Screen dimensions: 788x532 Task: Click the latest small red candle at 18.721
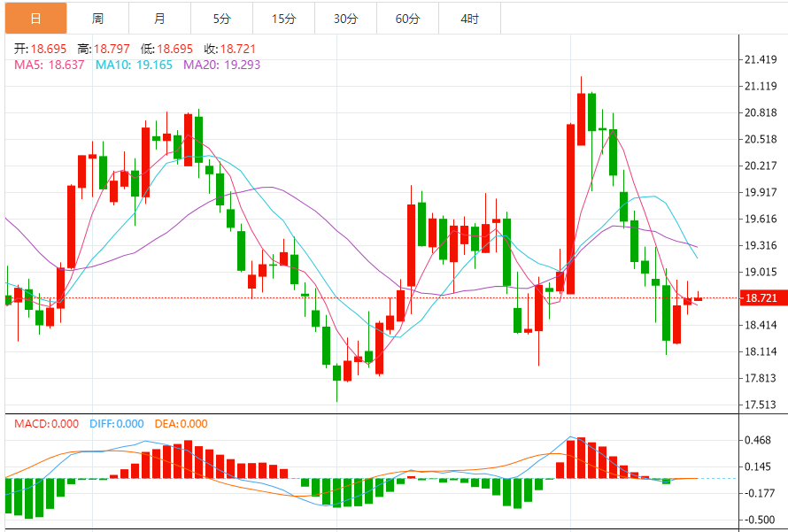click(x=698, y=299)
